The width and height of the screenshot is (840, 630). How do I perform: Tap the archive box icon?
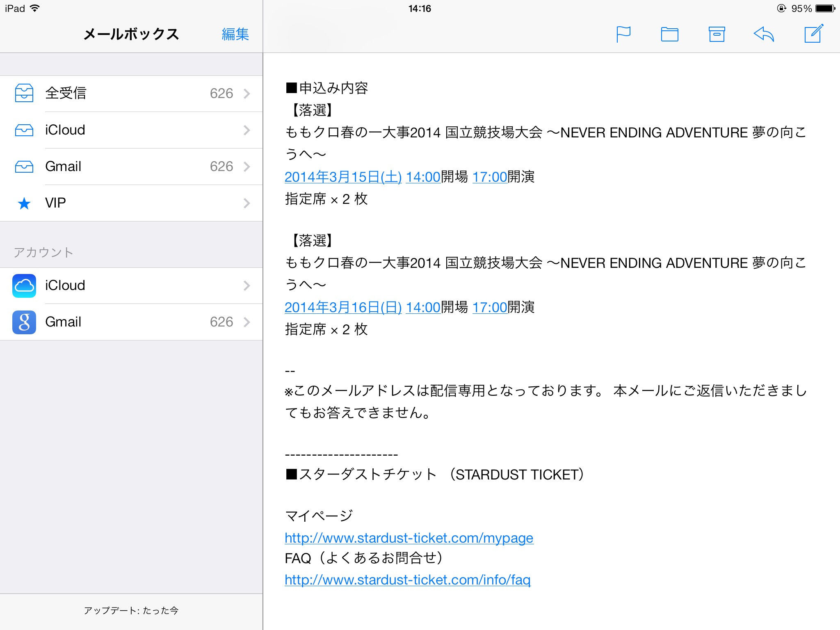pos(717,34)
